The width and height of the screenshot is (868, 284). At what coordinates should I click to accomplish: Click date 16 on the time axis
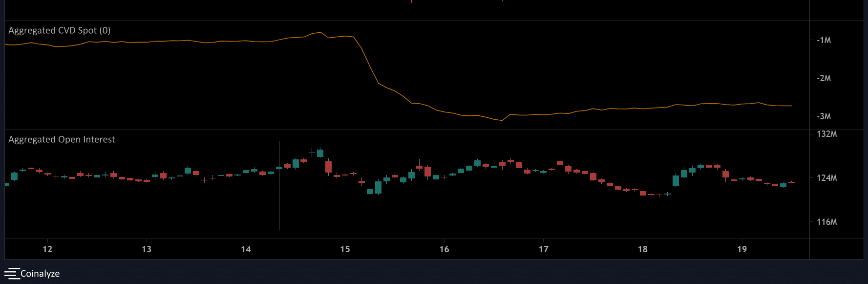(x=444, y=249)
